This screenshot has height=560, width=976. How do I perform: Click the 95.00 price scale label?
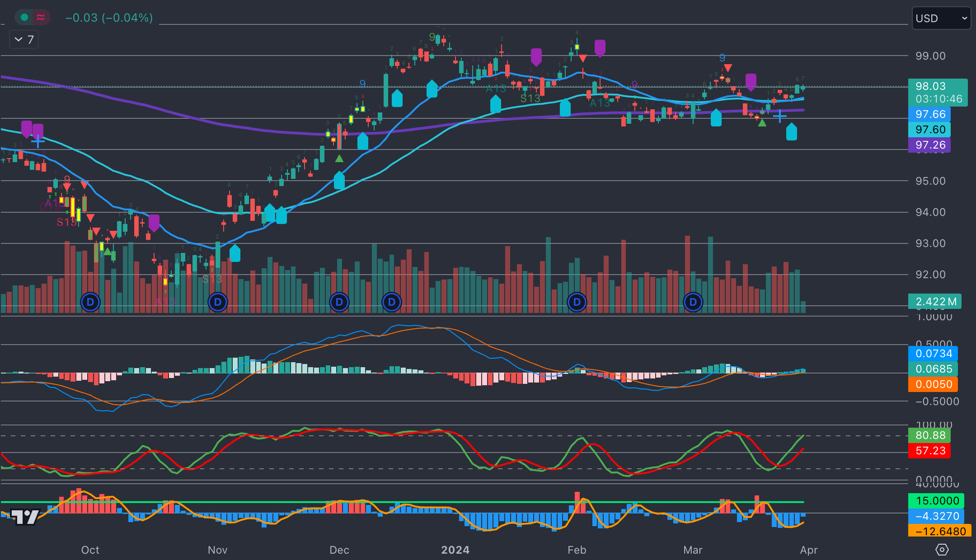point(930,181)
